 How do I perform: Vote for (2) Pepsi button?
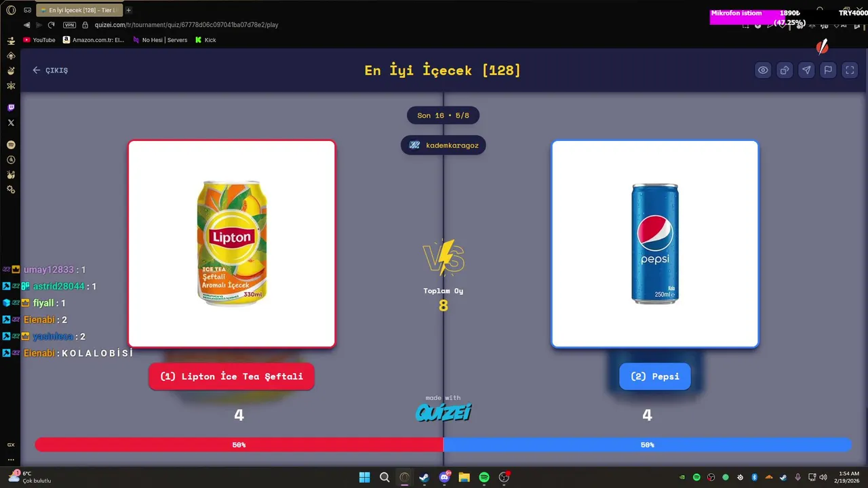pyautogui.click(x=654, y=376)
